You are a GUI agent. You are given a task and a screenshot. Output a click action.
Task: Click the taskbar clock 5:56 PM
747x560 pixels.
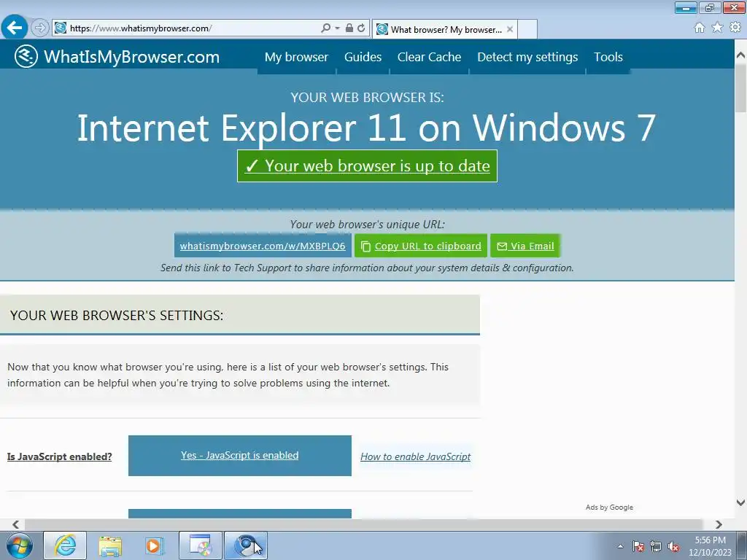click(x=710, y=546)
